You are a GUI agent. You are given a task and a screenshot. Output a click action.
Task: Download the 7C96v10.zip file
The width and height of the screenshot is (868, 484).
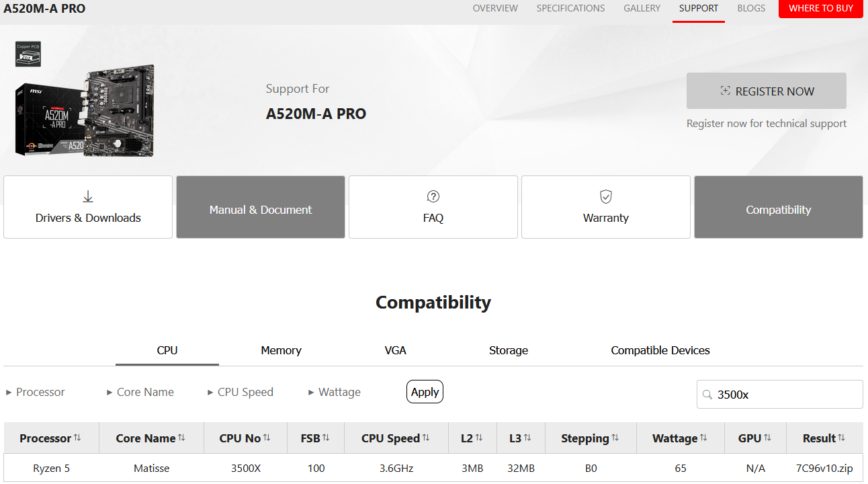[x=824, y=468]
